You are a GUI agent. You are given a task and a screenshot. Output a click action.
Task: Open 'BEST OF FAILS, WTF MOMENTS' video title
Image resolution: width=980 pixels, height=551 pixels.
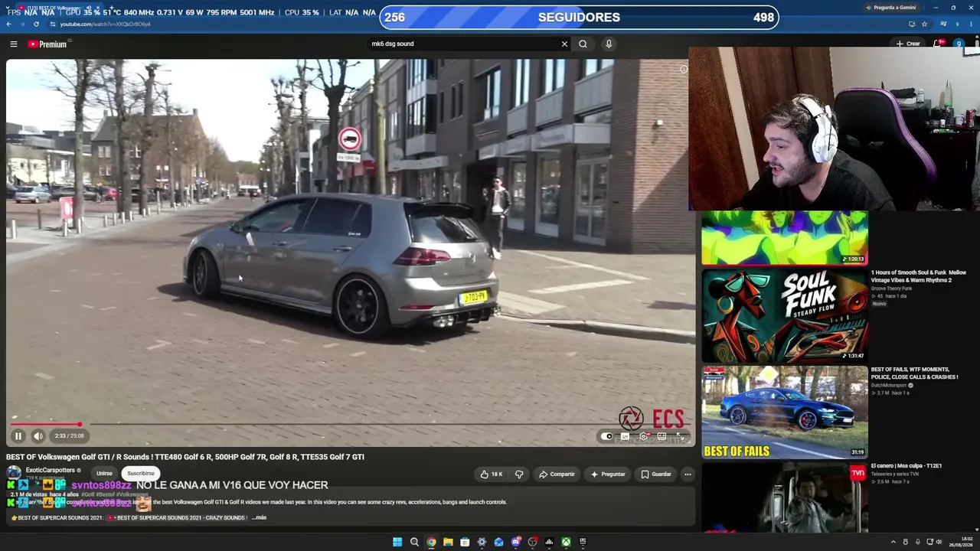coord(914,373)
